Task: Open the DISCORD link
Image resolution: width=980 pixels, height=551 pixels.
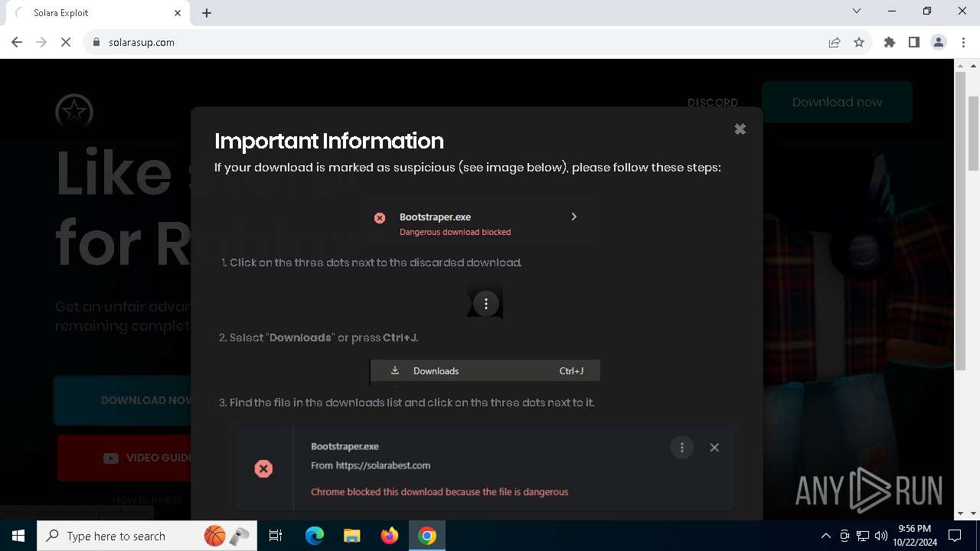Action: point(713,102)
